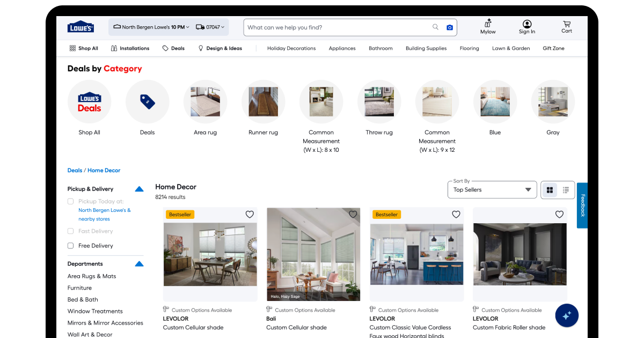Click Deals breadcrumb link

75,171
